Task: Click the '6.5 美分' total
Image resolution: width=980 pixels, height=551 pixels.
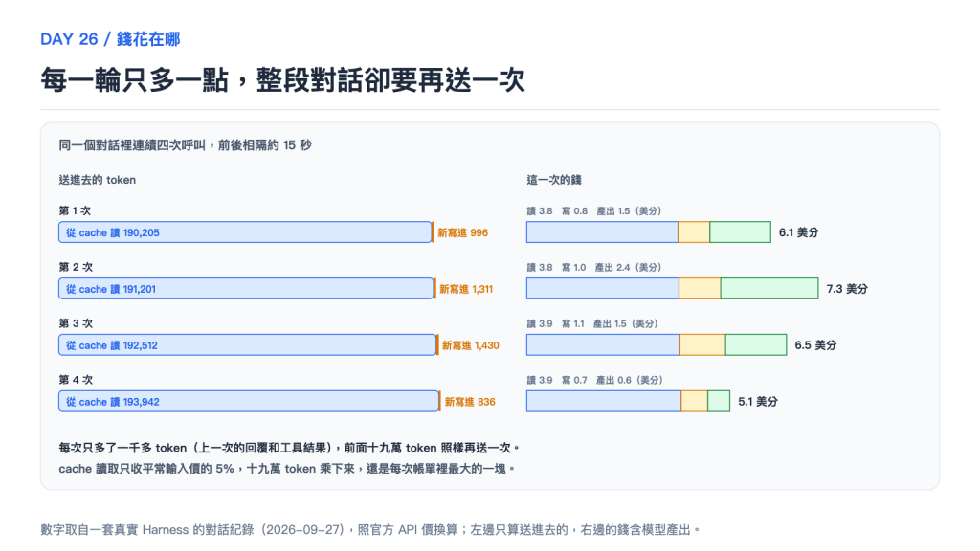Action: 815,344
